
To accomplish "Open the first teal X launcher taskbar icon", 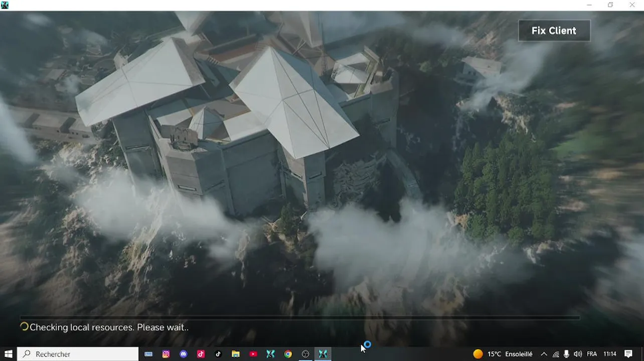I will pos(270,354).
